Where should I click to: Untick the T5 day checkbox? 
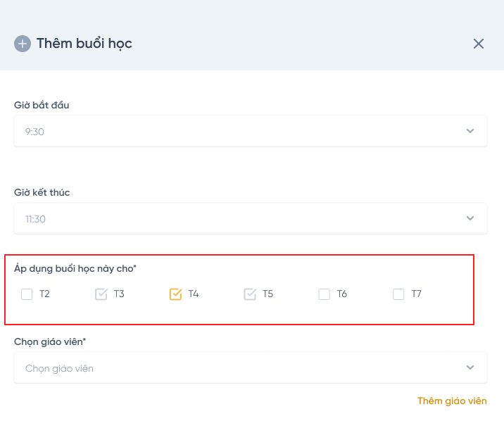[251, 294]
